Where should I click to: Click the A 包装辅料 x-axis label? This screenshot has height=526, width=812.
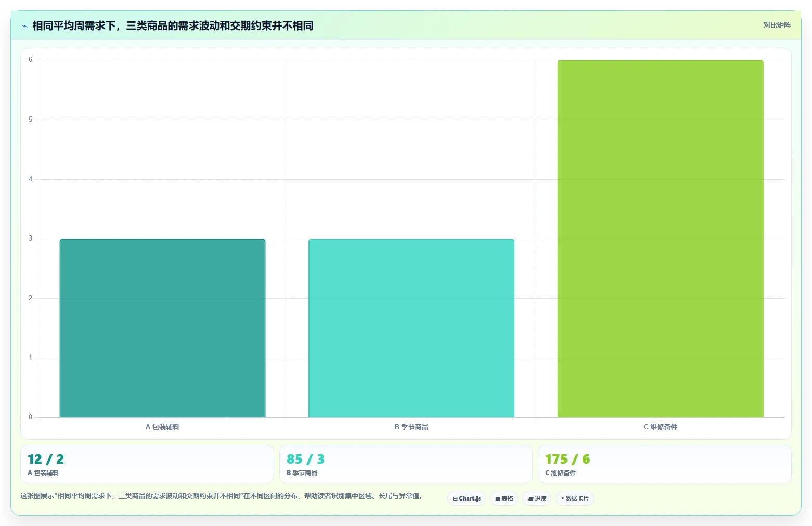pyautogui.click(x=162, y=427)
